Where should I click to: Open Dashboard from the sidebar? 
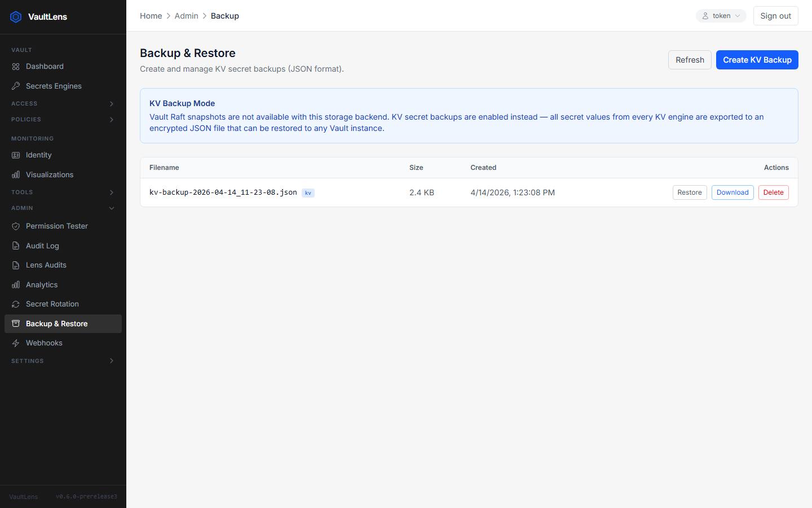[x=63, y=67]
